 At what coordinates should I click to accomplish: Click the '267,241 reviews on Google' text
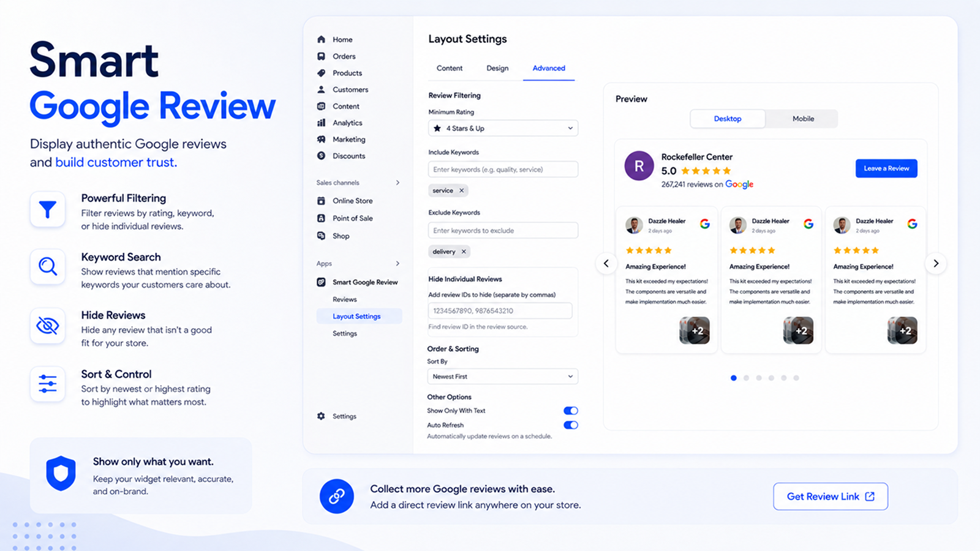pyautogui.click(x=707, y=184)
